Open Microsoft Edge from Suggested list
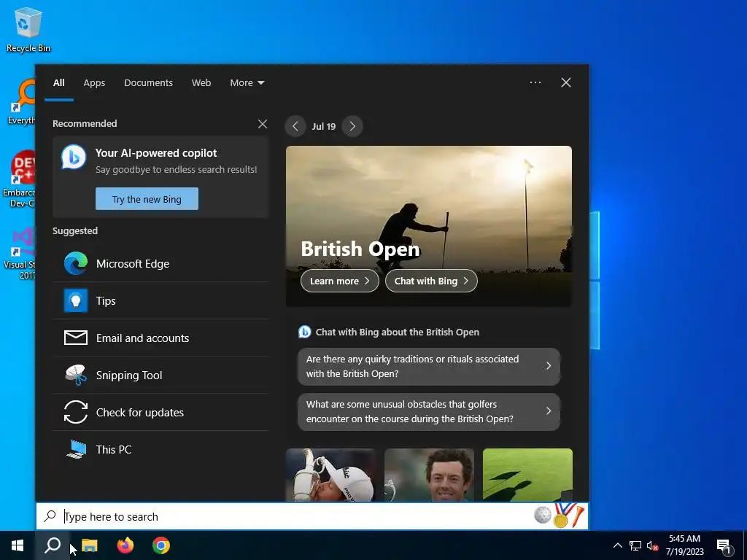This screenshot has height=560, width=747. click(x=160, y=264)
